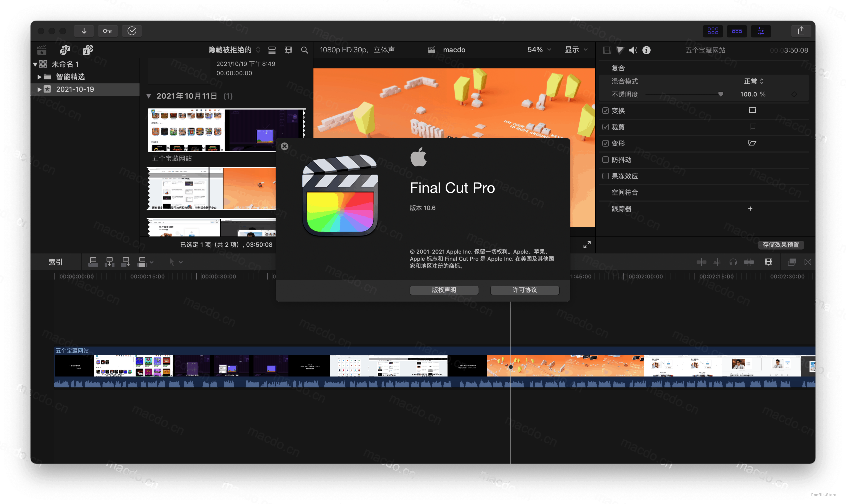This screenshot has width=846, height=504.
Task: Click the crop on-screen controls icon
Action: (x=752, y=127)
